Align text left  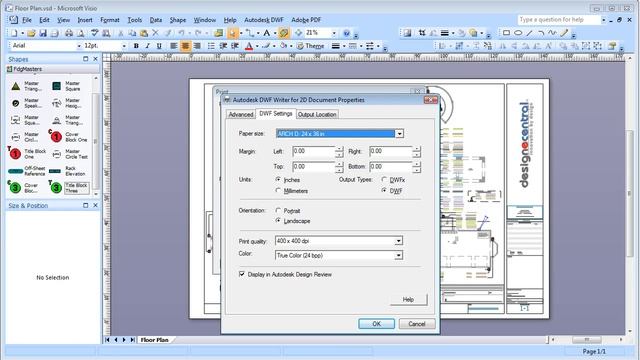173,46
